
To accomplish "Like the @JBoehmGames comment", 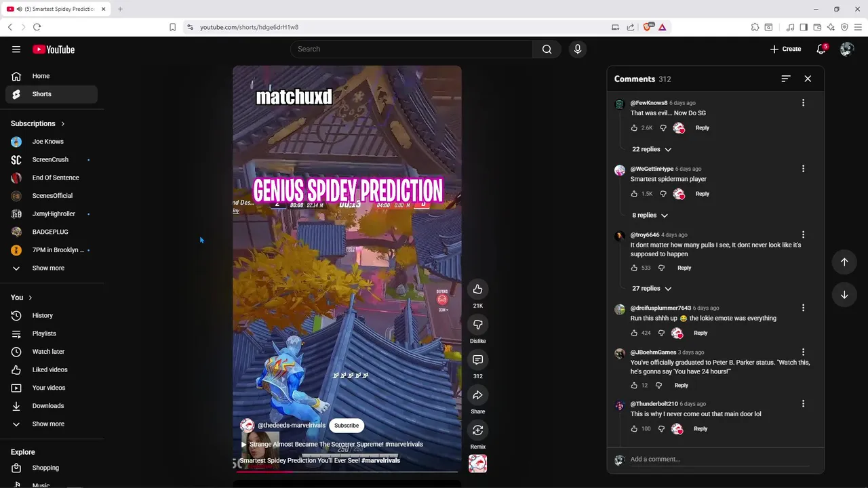I will 635,385.
